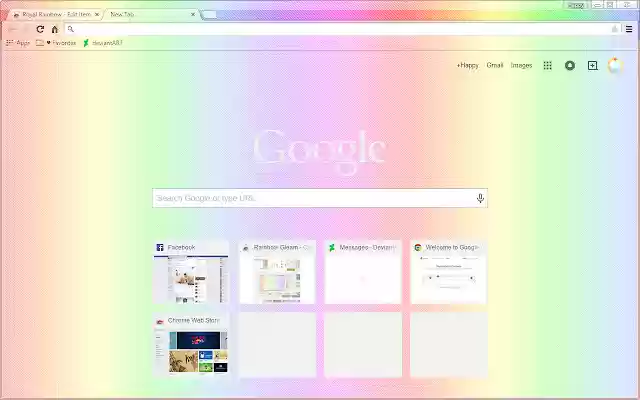The height and width of the screenshot is (400, 640).
Task: Open a new tab with the new-tab button
Action: point(209,15)
